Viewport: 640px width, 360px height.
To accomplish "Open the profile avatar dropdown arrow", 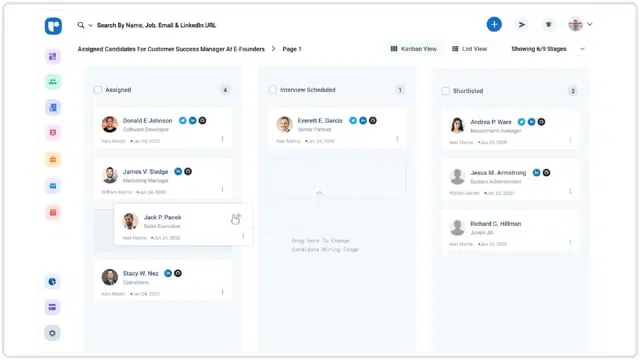I will click(x=590, y=24).
